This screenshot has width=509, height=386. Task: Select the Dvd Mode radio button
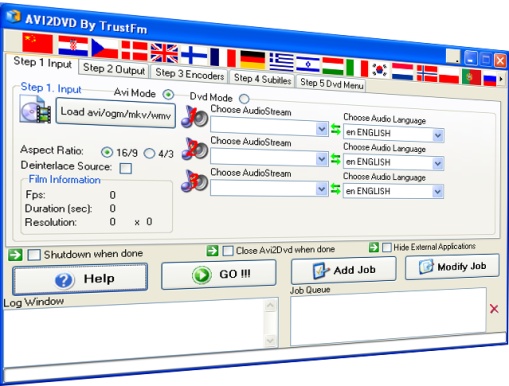click(244, 99)
